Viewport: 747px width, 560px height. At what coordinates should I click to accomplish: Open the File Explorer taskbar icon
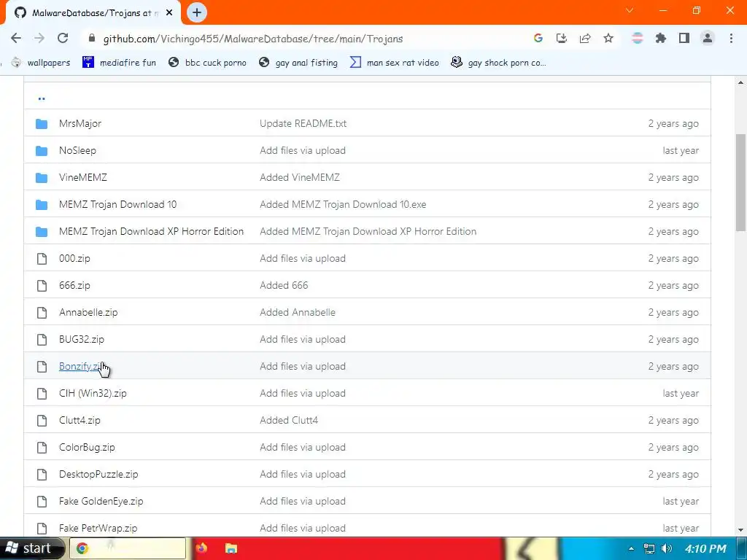(231, 548)
